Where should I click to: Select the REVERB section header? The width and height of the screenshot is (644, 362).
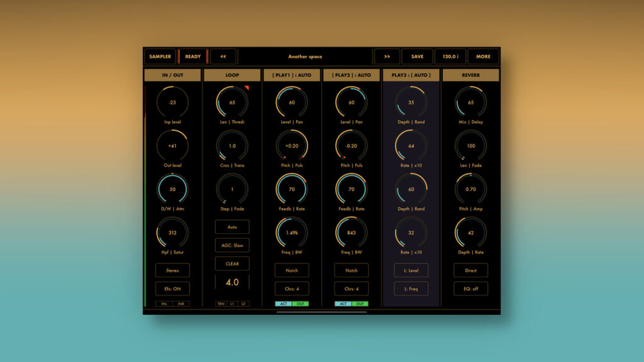pyautogui.click(x=470, y=75)
